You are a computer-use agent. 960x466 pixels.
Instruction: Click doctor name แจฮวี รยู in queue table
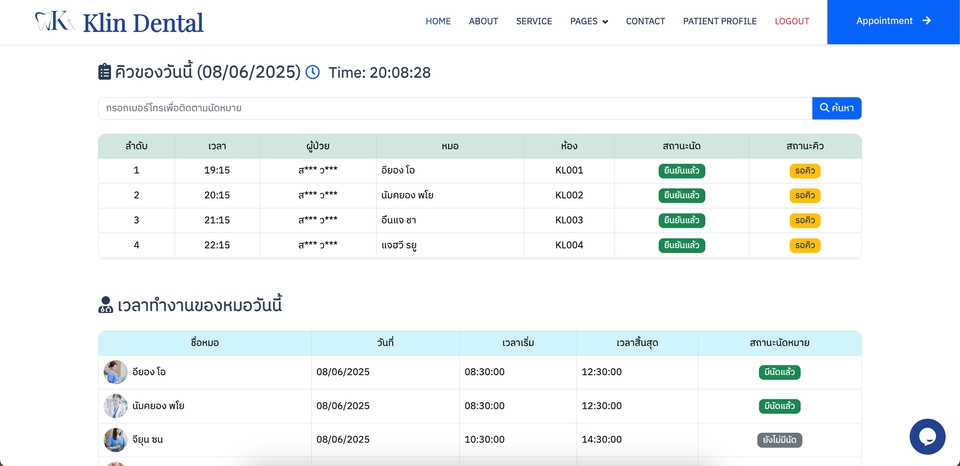pos(399,246)
